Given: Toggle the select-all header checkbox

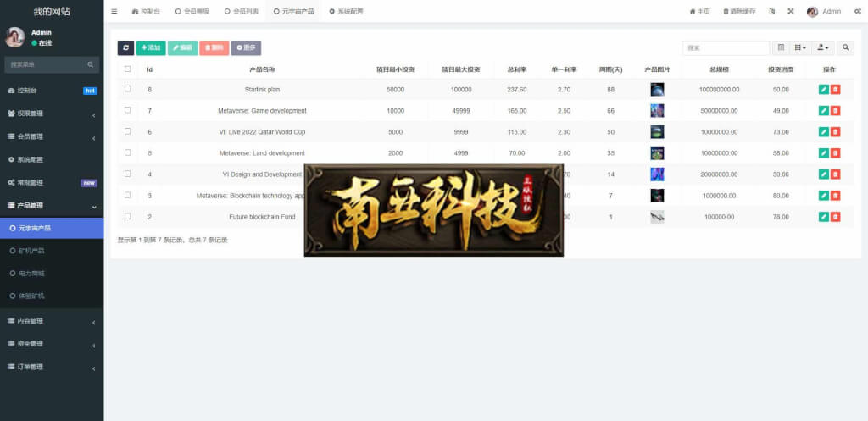Looking at the screenshot, I should (x=128, y=69).
